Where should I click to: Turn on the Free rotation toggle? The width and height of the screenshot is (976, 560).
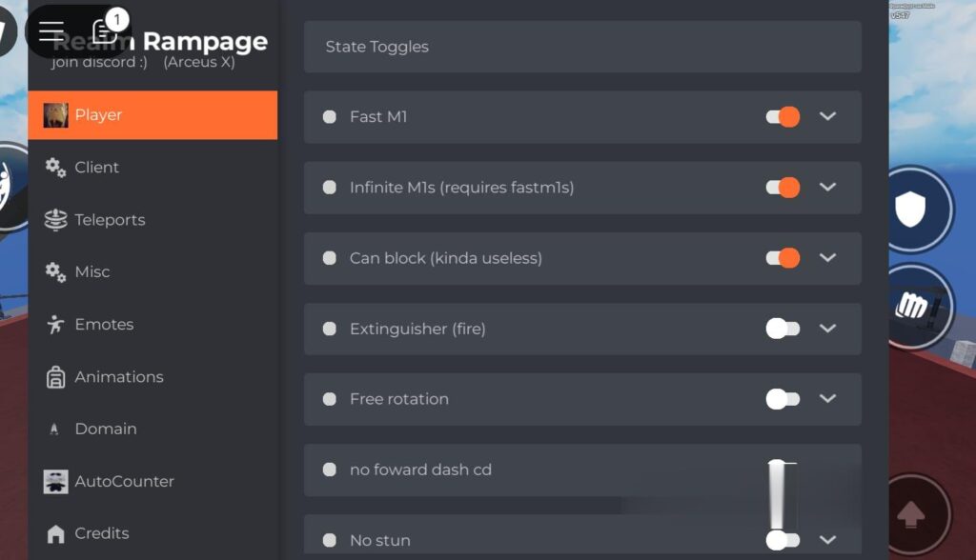782,399
